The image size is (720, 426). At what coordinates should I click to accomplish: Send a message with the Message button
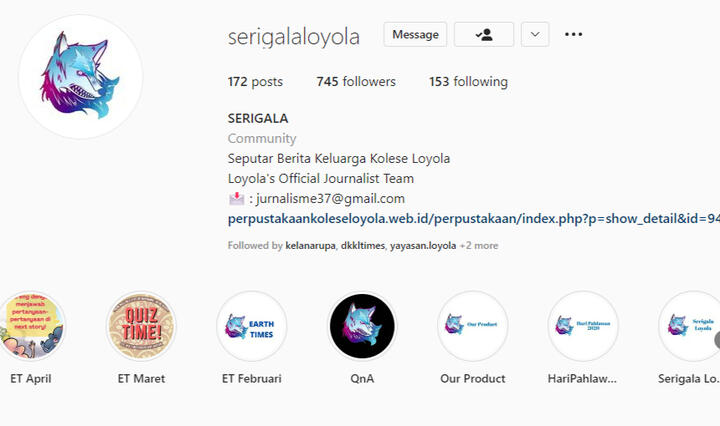coord(415,34)
